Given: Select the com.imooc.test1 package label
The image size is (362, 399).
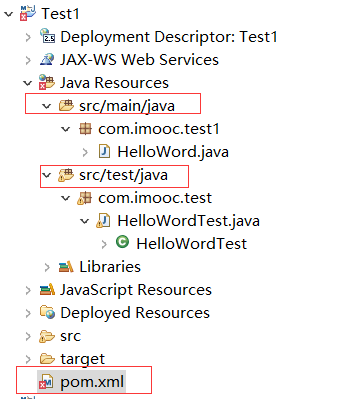Looking at the screenshot, I should [159, 129].
